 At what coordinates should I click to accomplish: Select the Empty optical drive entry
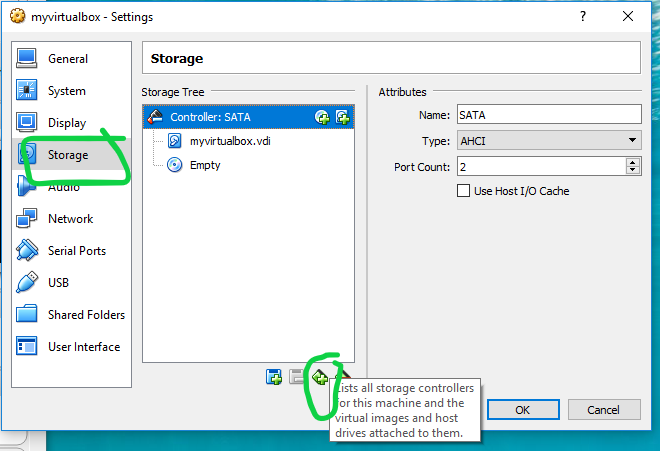click(x=204, y=165)
